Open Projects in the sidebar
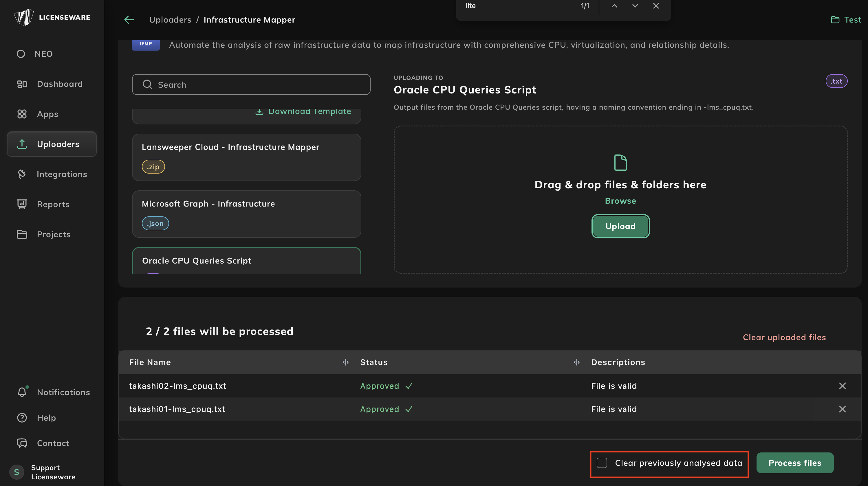 pyautogui.click(x=44, y=234)
